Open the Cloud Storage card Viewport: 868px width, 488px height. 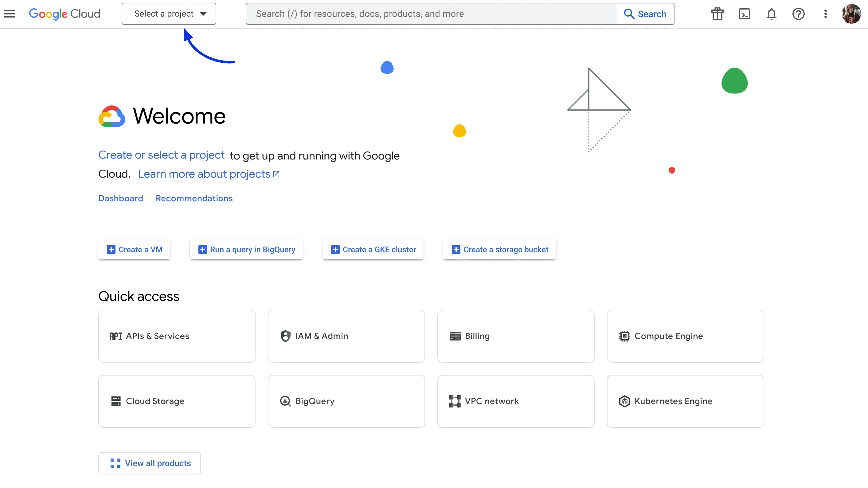pyautogui.click(x=177, y=401)
